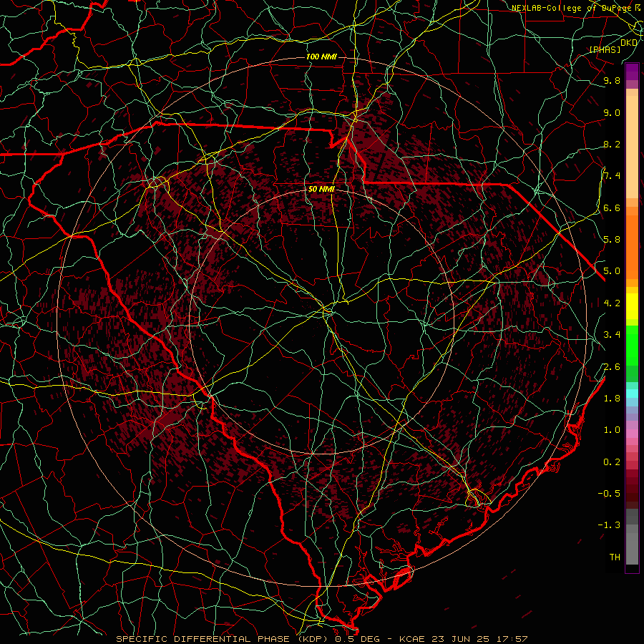
Task: Pick the purple swatch at the legend top
Action: point(632,72)
